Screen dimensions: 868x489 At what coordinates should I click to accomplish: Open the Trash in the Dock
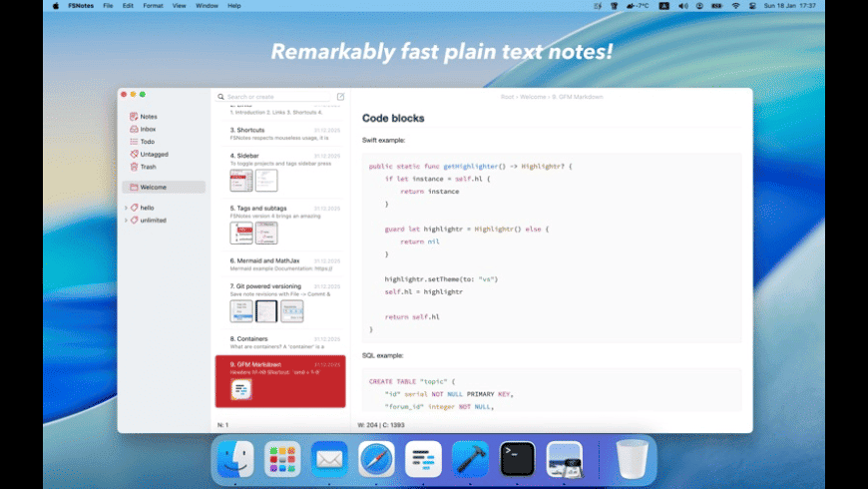pyautogui.click(x=632, y=459)
